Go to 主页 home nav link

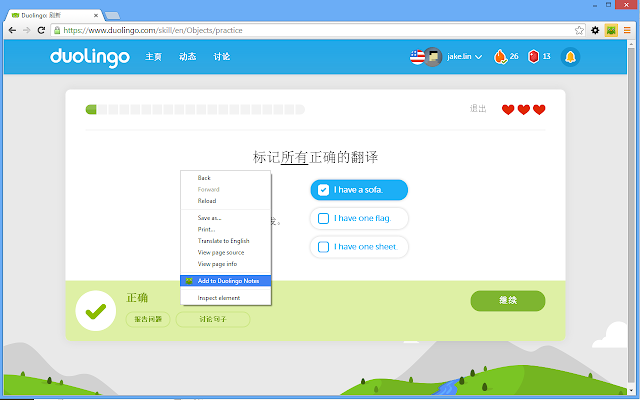coord(153,57)
